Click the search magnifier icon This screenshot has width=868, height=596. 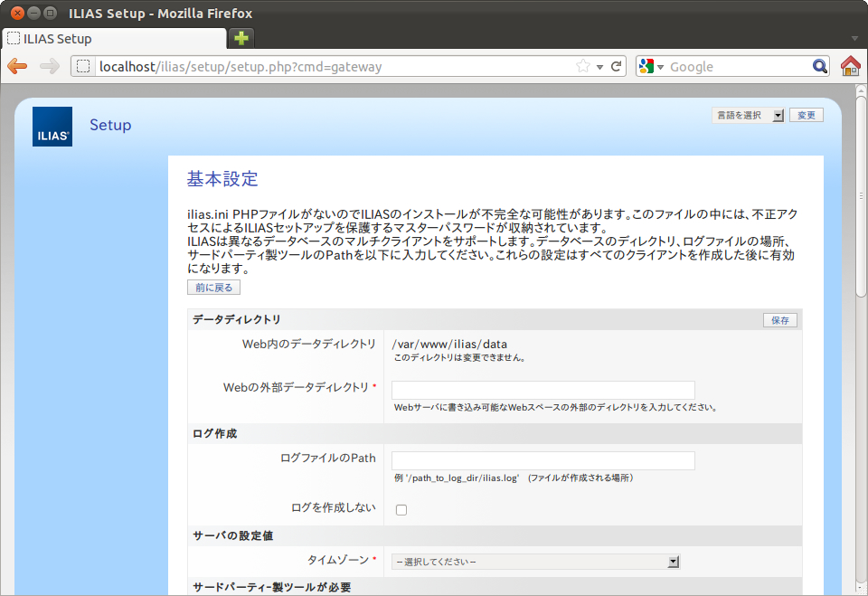(819, 66)
